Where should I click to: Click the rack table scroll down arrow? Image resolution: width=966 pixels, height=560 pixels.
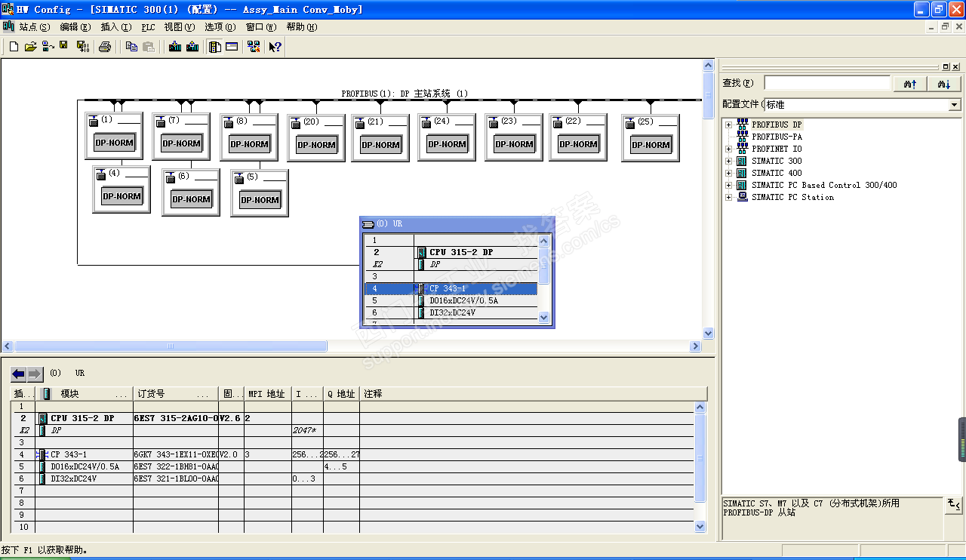point(700,527)
